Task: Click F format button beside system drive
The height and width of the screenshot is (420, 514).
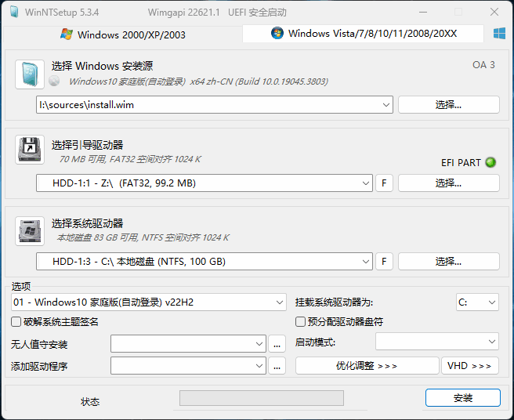Action: coord(384,261)
